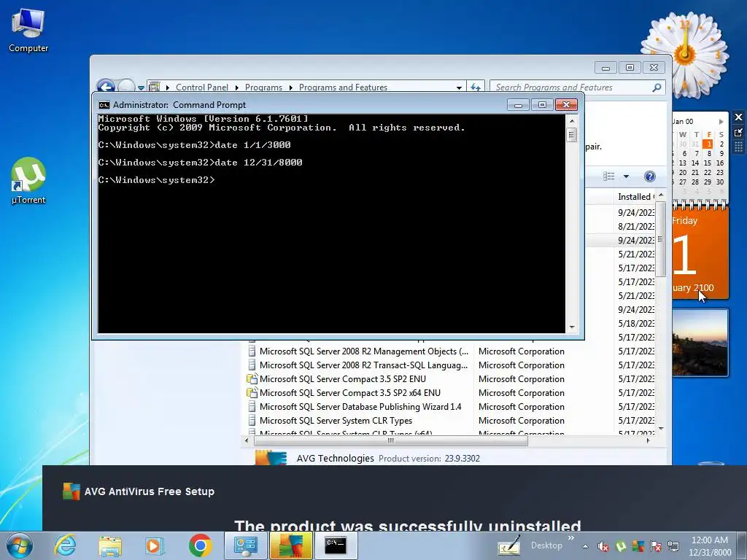Expand the Desktop toolbar chevron

click(x=570, y=538)
